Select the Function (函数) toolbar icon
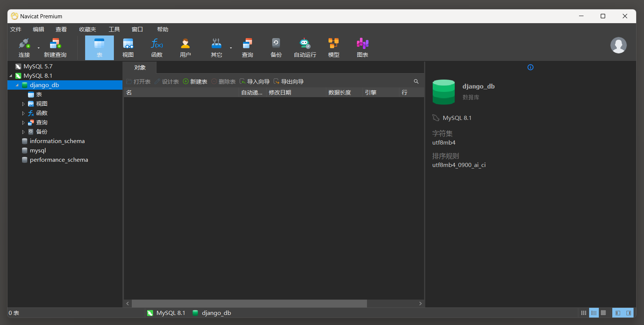Image resolution: width=644 pixels, height=325 pixels. point(157,48)
